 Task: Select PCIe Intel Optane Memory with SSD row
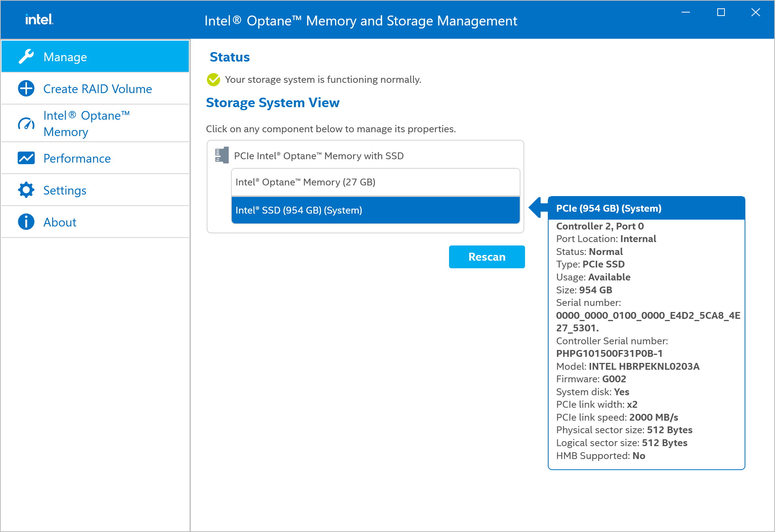point(319,156)
